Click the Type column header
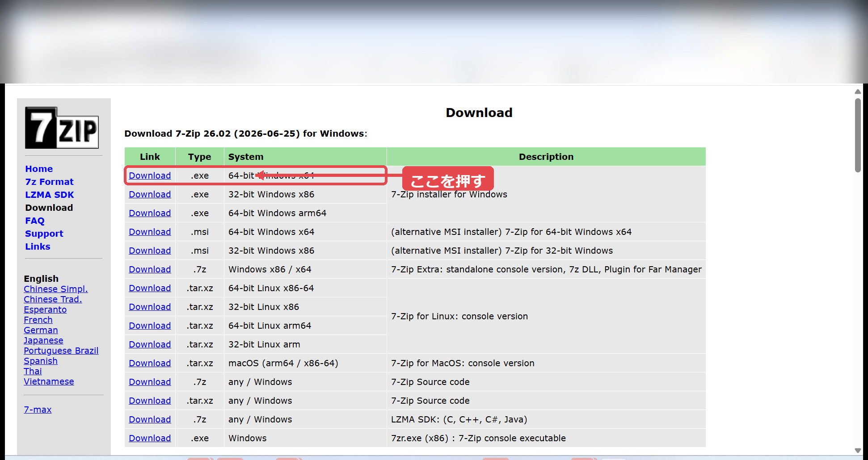The width and height of the screenshot is (868, 460). coord(199,157)
